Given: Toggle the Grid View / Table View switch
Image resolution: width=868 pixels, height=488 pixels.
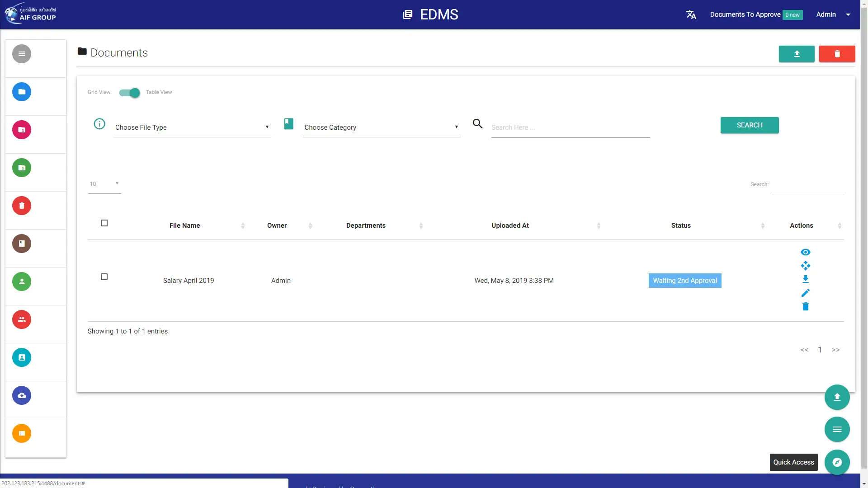Looking at the screenshot, I should click(130, 93).
